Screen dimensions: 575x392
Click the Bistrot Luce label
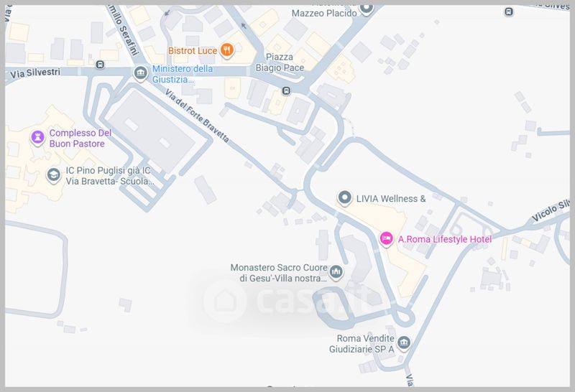click(193, 50)
